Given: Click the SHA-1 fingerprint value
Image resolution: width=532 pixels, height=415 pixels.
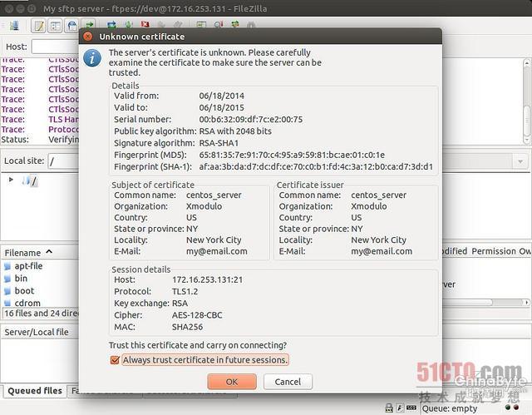Looking at the screenshot, I should point(316,166).
